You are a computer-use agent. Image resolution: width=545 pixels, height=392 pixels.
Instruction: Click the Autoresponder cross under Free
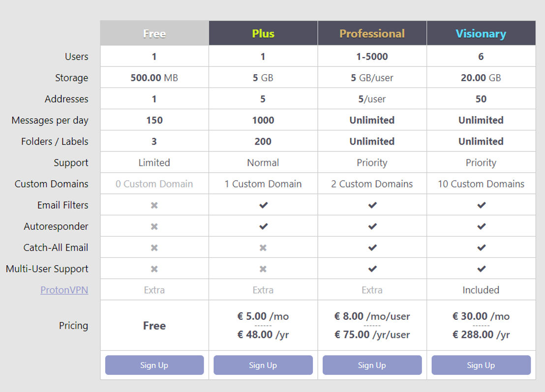pyautogui.click(x=154, y=227)
